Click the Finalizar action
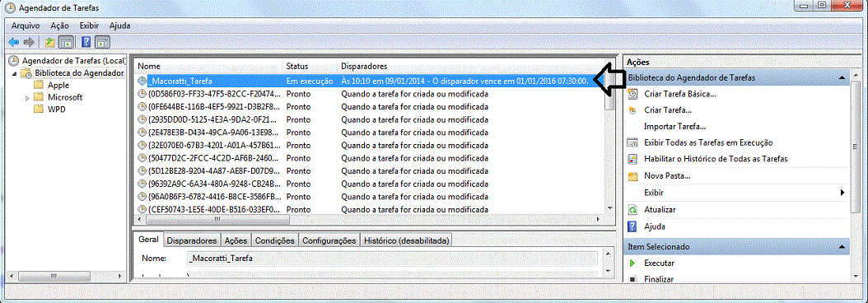868x303 pixels. click(x=659, y=280)
